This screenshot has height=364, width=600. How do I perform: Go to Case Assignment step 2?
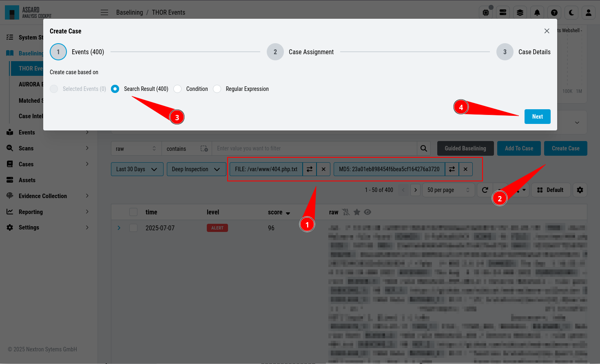point(300,52)
